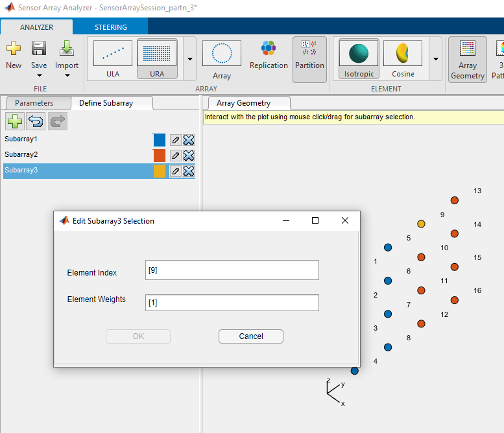The height and width of the screenshot is (433, 504).
Task: Click the greyed redo arrow icon
Action: coord(58,121)
